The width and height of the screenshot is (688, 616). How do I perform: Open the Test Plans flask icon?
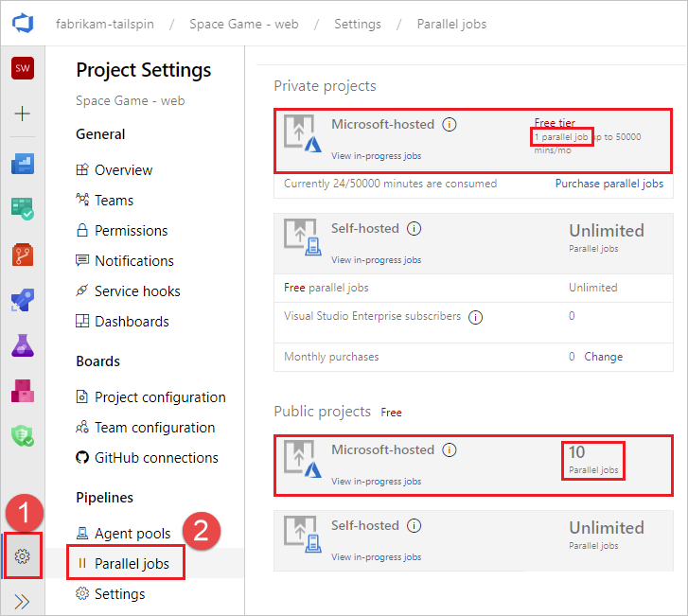click(x=23, y=344)
